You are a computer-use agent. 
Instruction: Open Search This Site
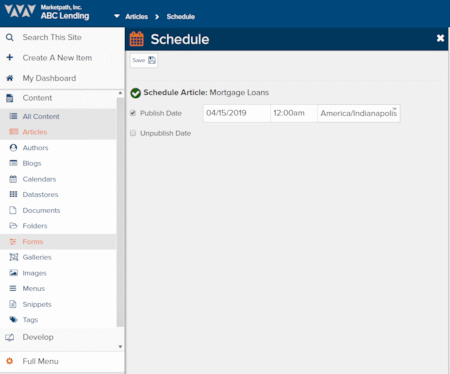click(52, 37)
